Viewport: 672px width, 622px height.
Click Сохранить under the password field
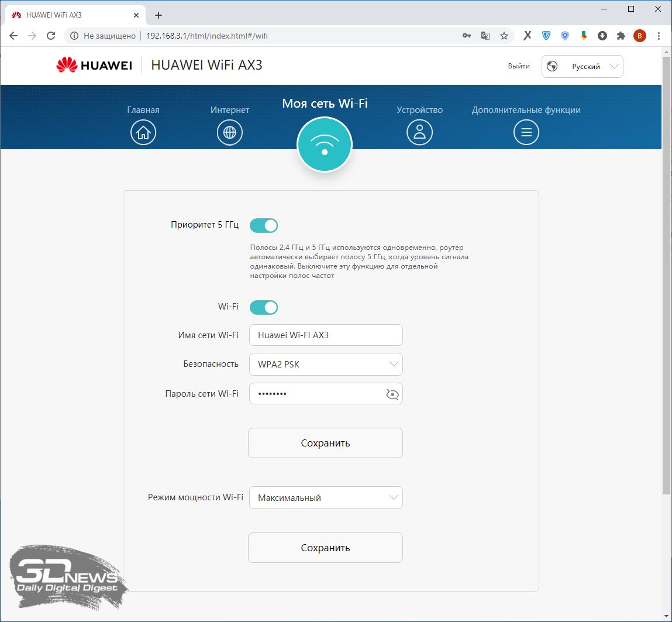click(325, 443)
